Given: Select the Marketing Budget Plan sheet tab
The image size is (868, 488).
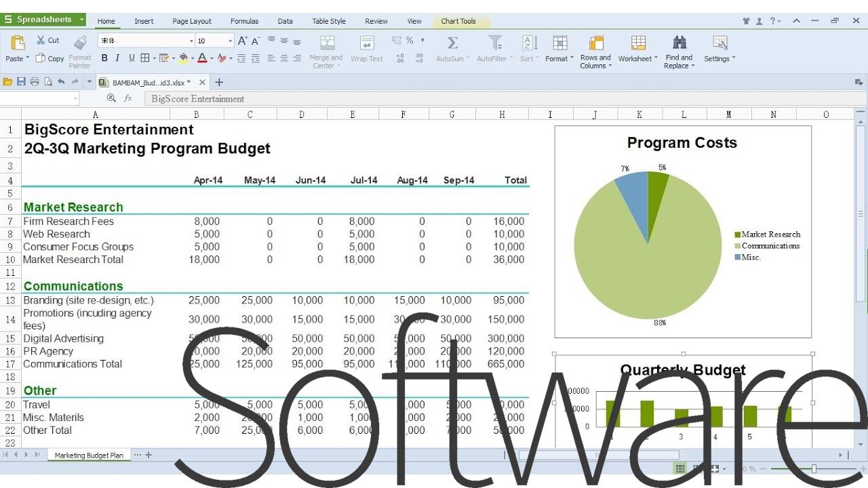Looking at the screenshot, I should 89,455.
